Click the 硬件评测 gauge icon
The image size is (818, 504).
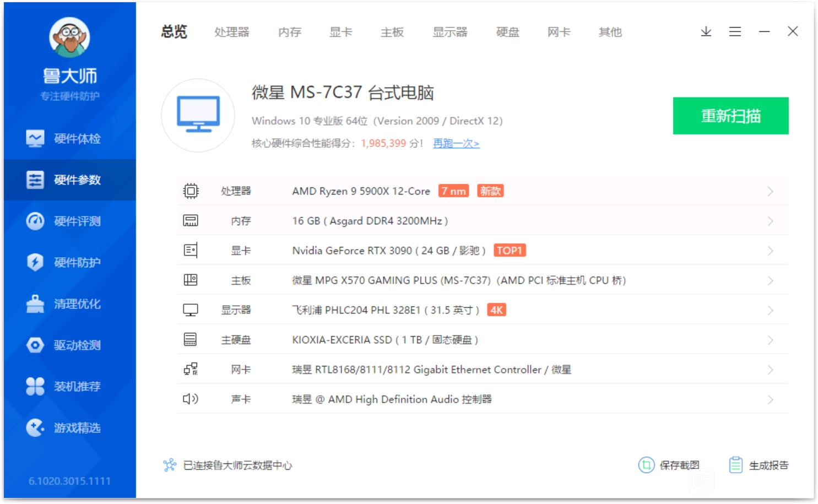[35, 221]
